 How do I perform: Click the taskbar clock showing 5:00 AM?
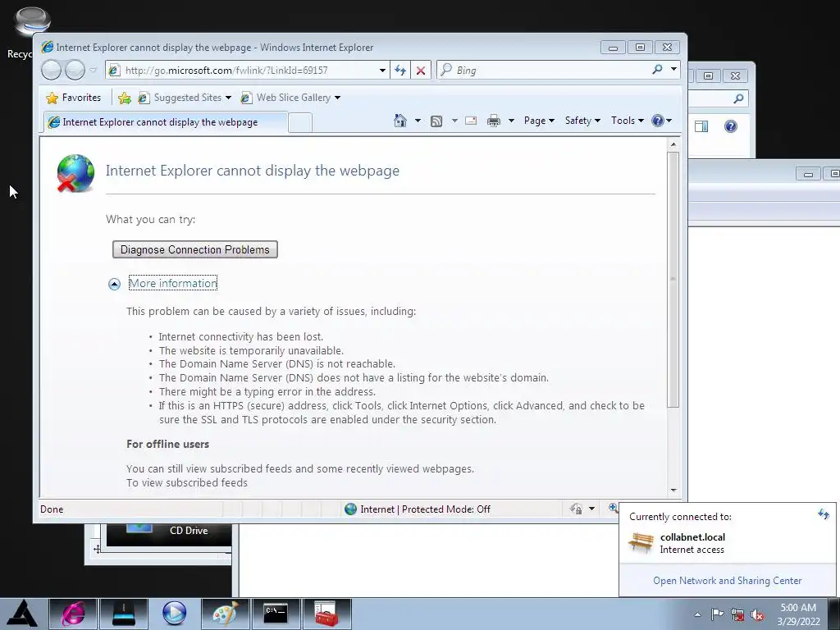click(798, 614)
